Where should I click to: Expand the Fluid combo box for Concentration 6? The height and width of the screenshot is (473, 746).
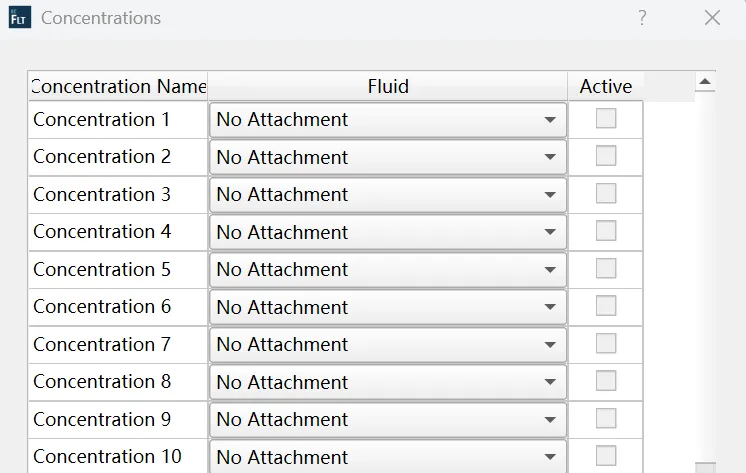pos(387,307)
